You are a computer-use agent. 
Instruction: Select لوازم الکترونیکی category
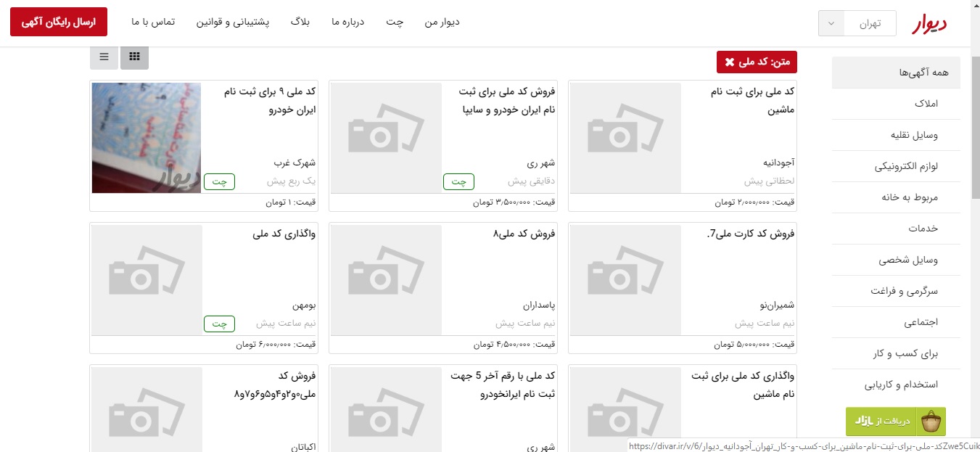pyautogui.click(x=896, y=166)
